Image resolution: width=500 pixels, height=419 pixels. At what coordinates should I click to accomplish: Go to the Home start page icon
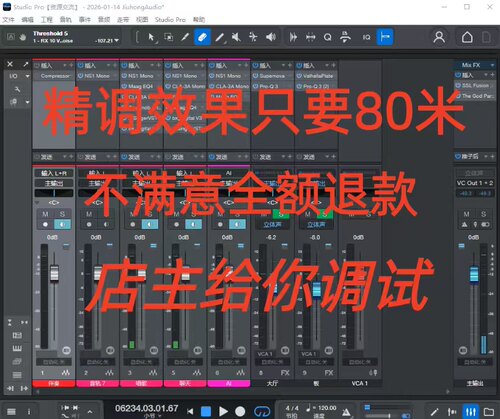pos(467,37)
